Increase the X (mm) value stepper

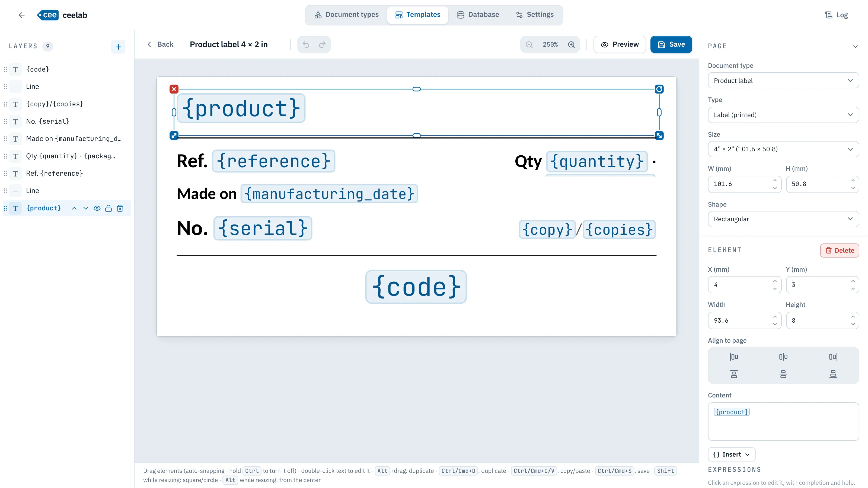coord(775,281)
